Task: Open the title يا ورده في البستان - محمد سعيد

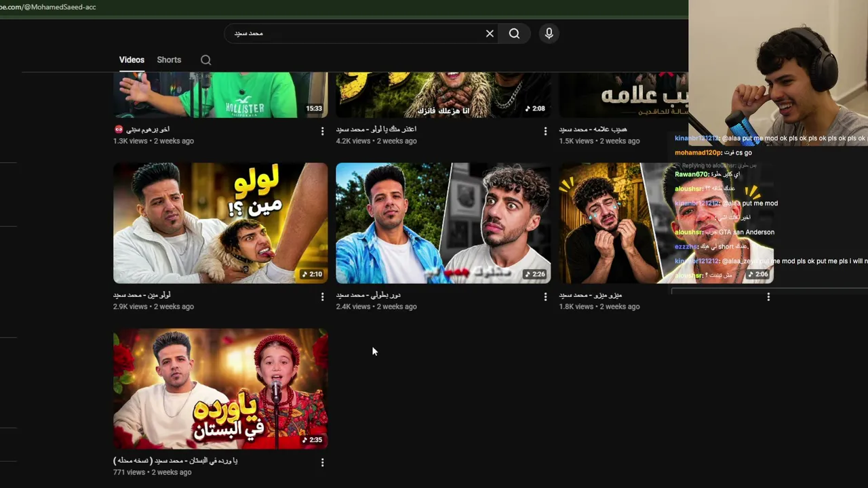Action: pyautogui.click(x=175, y=460)
